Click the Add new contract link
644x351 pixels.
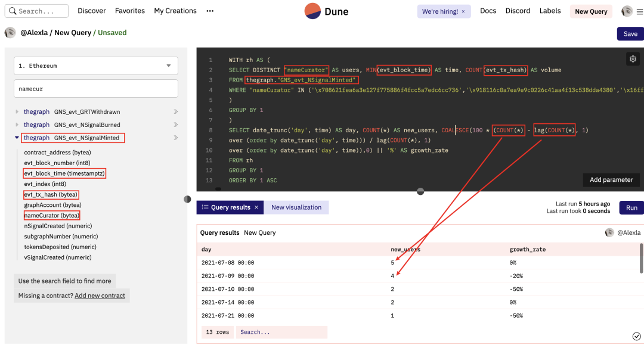tap(100, 296)
